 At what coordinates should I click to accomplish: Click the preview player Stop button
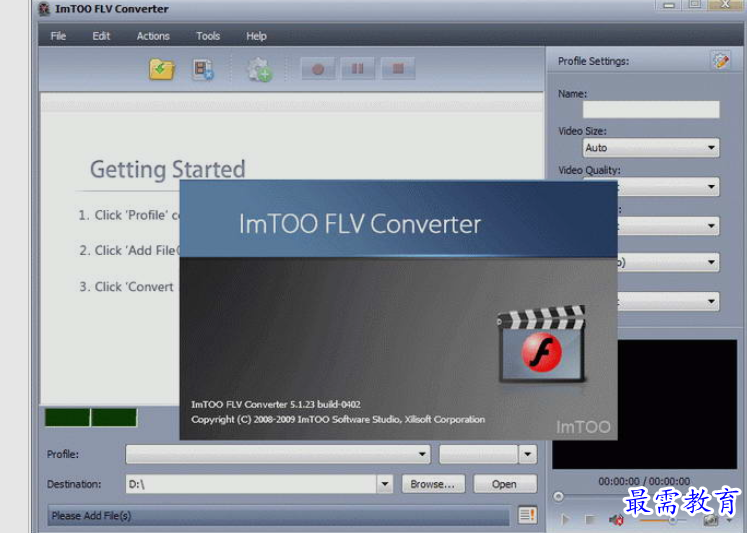pos(590,519)
